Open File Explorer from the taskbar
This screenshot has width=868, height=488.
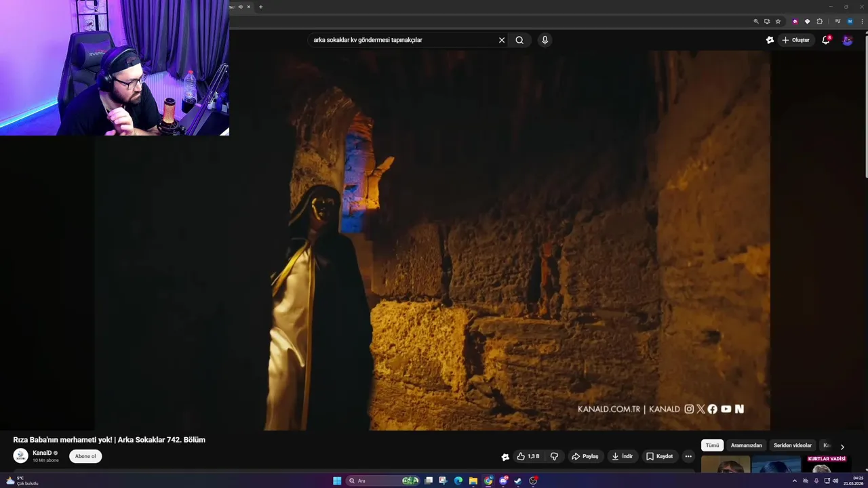click(473, 481)
